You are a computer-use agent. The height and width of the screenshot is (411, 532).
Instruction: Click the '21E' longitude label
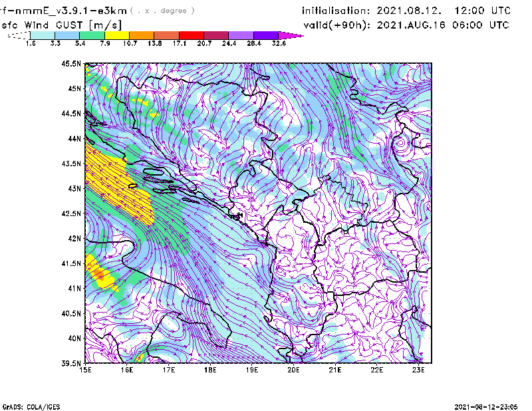click(x=335, y=370)
